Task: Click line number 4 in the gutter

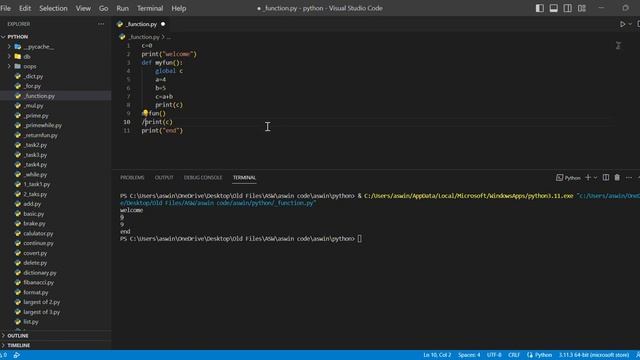Action: pos(128,71)
